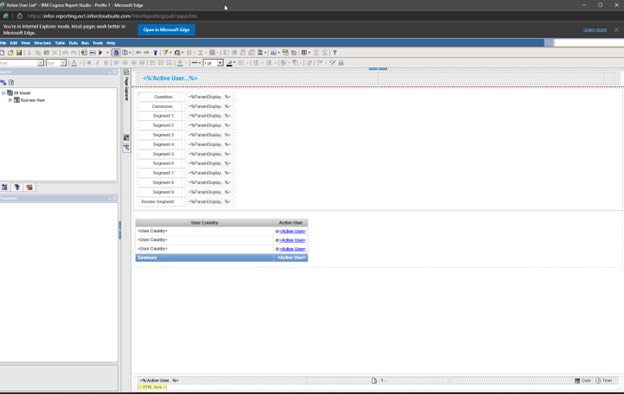Open the File menu
This screenshot has height=394, width=624.
tap(3, 43)
